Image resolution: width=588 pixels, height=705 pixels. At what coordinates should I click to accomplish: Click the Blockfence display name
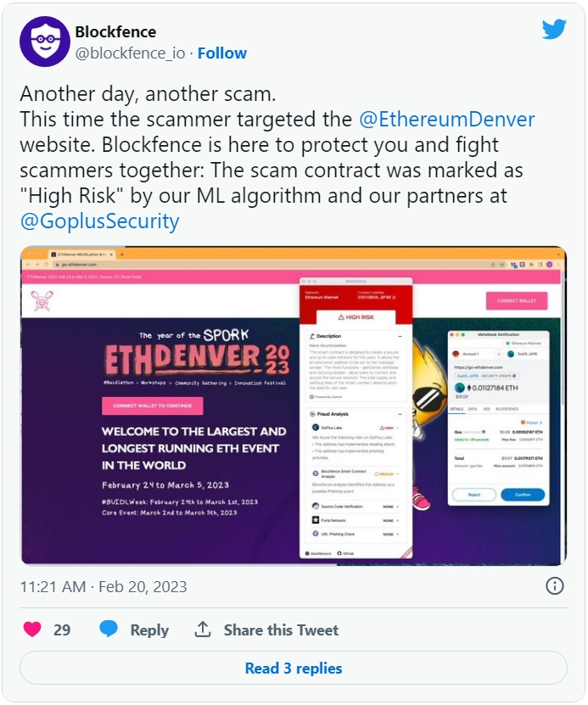[115, 32]
